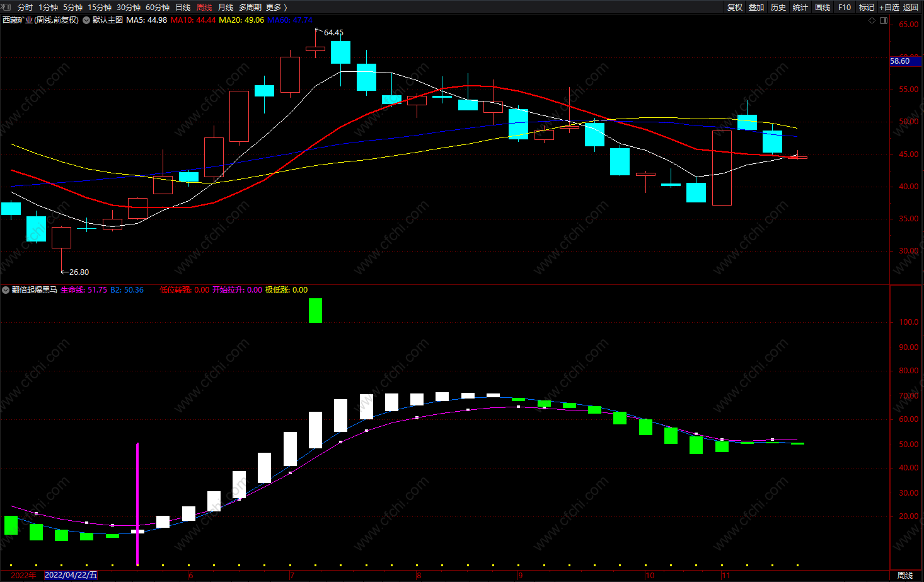Click the 开始拉升: 0.00 label
Screen dimensions: 924x582
coord(238,290)
